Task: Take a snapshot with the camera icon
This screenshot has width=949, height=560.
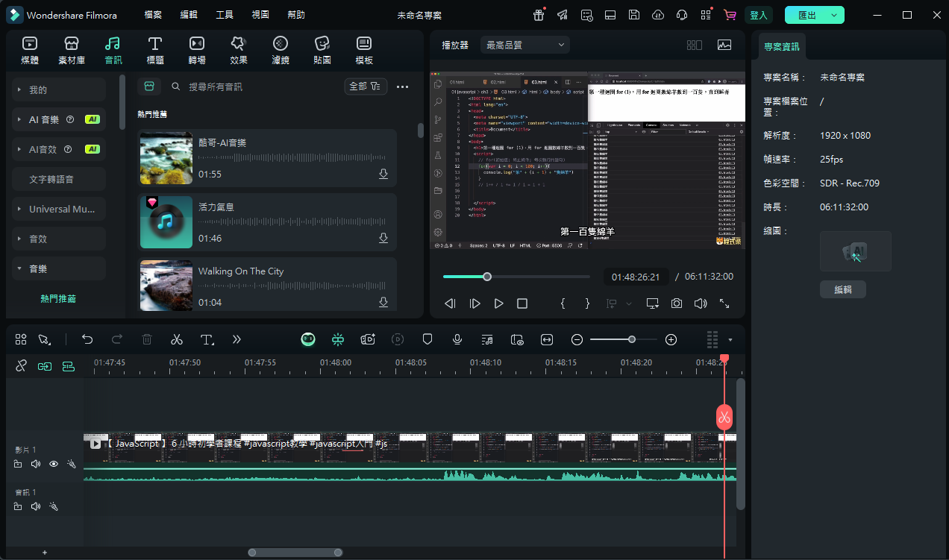Action: 677,303
